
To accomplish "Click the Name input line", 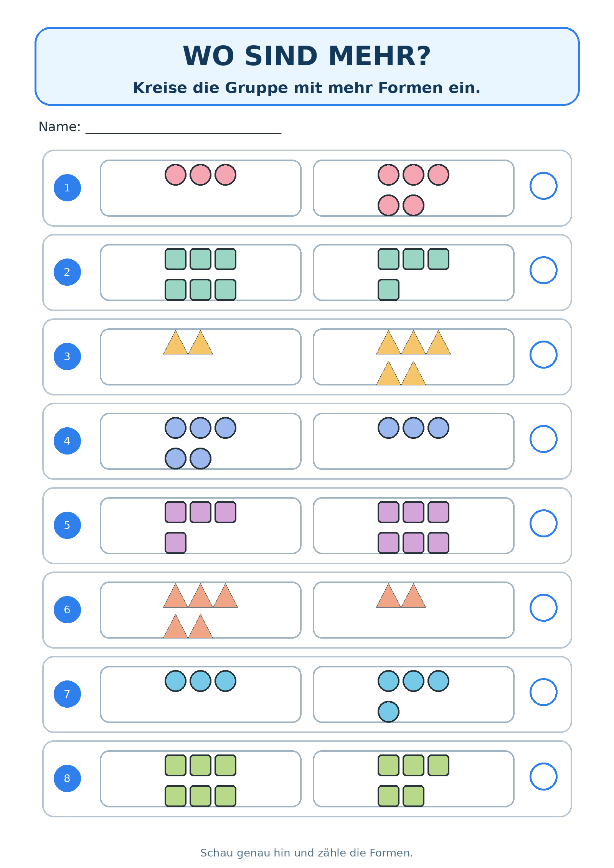I will [183, 128].
